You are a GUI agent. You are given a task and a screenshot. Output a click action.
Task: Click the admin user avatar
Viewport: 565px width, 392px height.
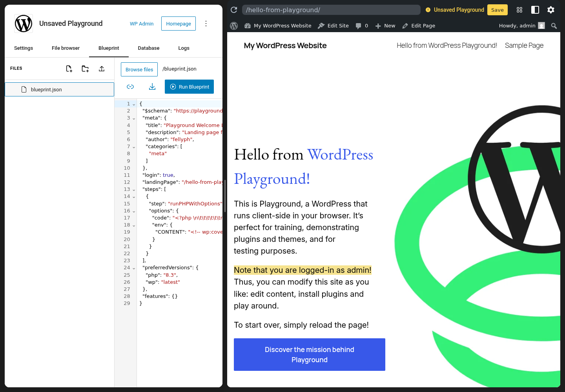541,25
